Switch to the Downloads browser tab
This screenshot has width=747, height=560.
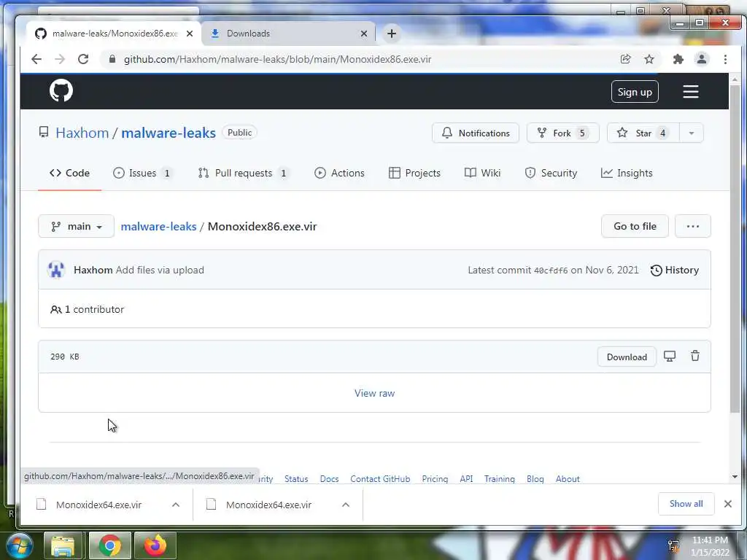tap(287, 34)
